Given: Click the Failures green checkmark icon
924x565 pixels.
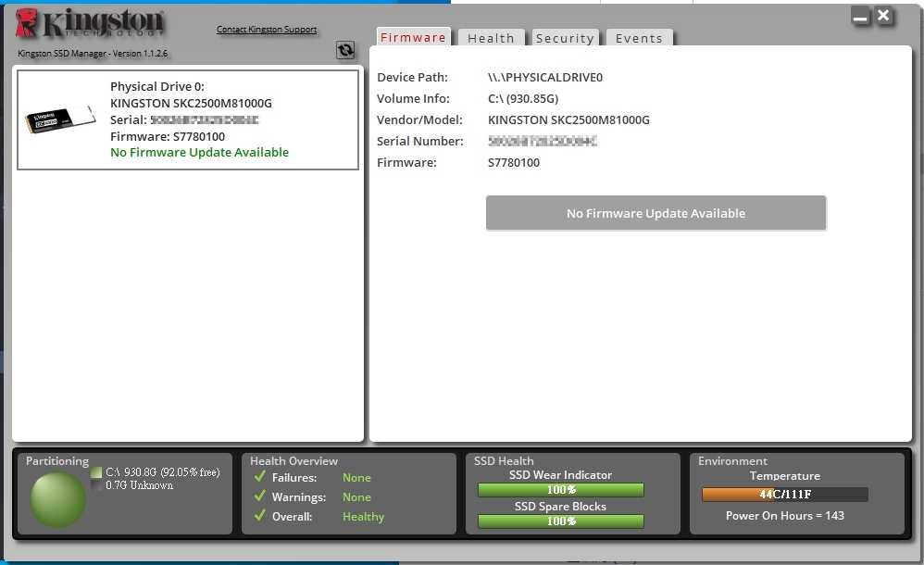Looking at the screenshot, I should pyautogui.click(x=260, y=476).
